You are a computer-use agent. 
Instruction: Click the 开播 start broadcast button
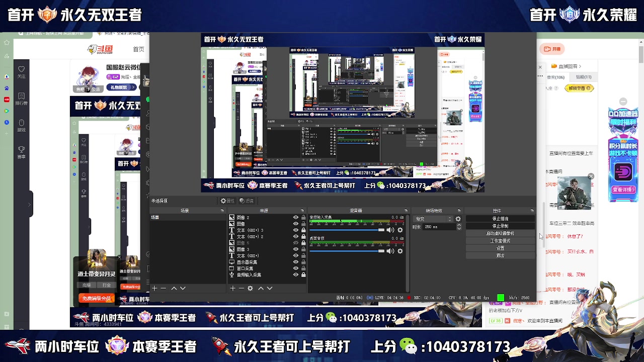552,49
